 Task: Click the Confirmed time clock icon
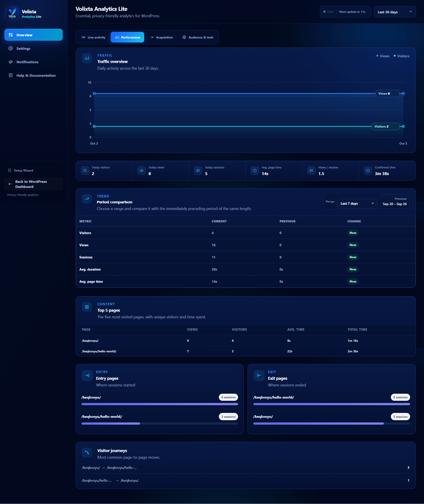[x=368, y=171]
